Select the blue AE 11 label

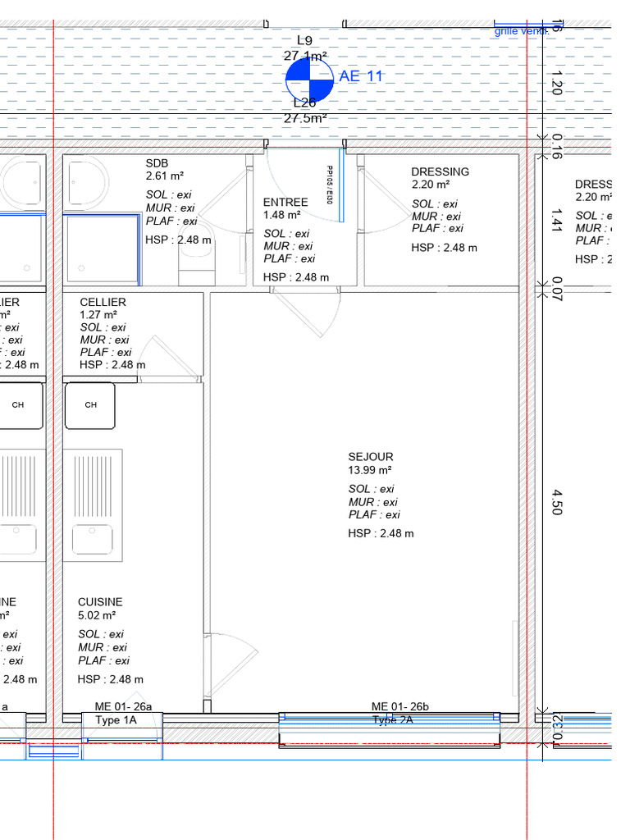pyautogui.click(x=361, y=76)
